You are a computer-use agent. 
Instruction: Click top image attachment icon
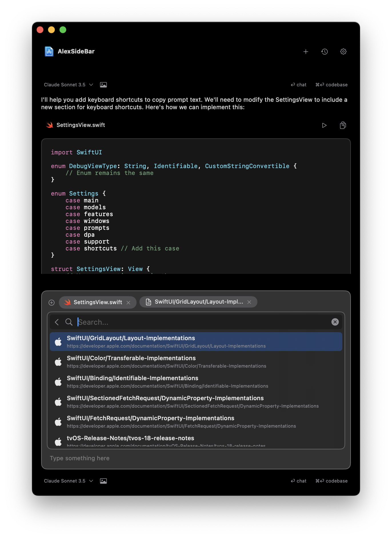coord(103,85)
